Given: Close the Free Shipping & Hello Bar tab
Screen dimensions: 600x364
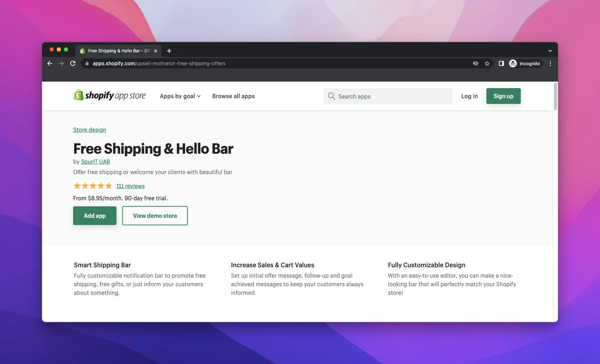Looking at the screenshot, I should click(156, 51).
